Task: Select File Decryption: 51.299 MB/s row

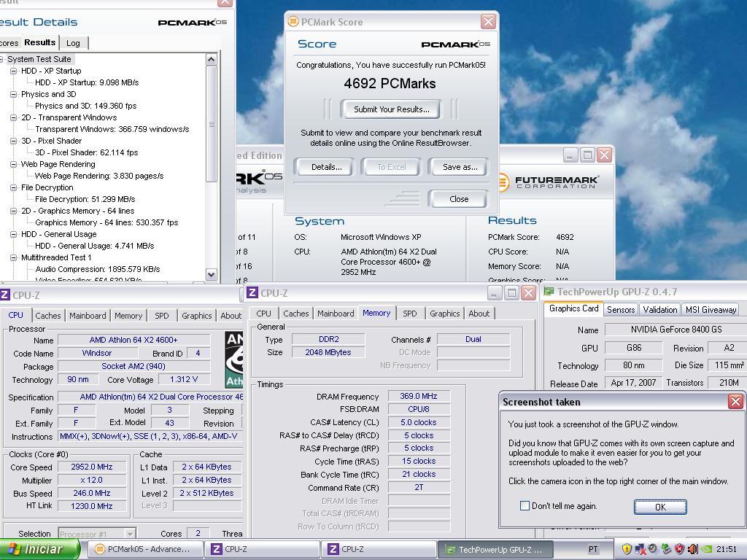Action: coord(85,199)
